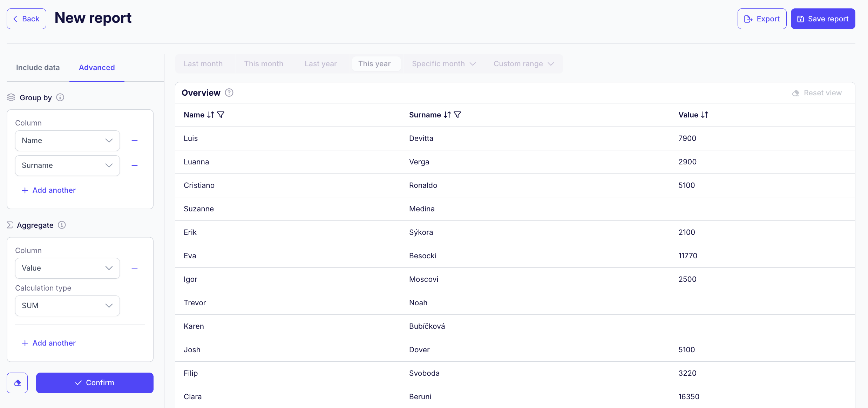Sort the Name column

pos(210,115)
